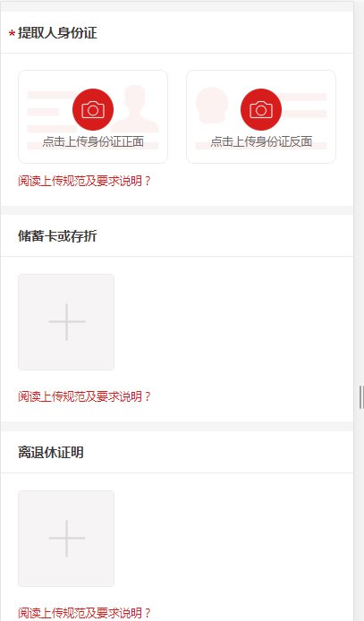This screenshot has width=364, height=621.
Task: Select the 点击上传身份证反面 label
Action: pos(261,141)
